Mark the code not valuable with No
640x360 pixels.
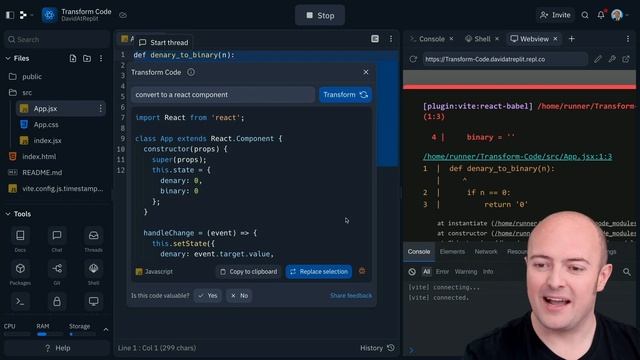(x=239, y=296)
